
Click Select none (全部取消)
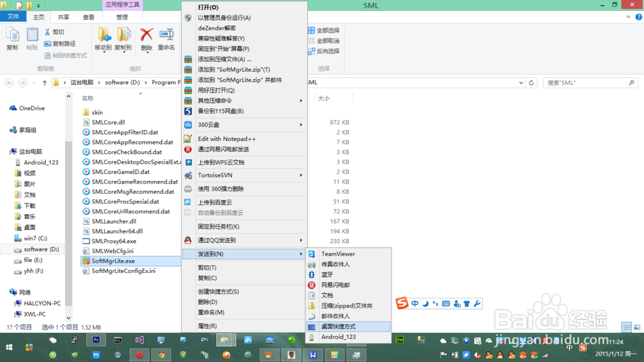[x=324, y=41]
